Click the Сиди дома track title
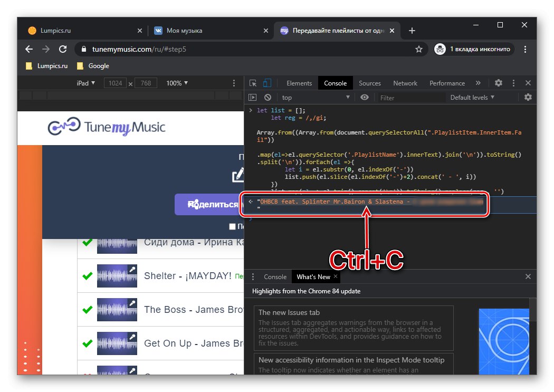Image resolution: width=554 pixels, height=392 pixels. pyautogui.click(x=194, y=242)
